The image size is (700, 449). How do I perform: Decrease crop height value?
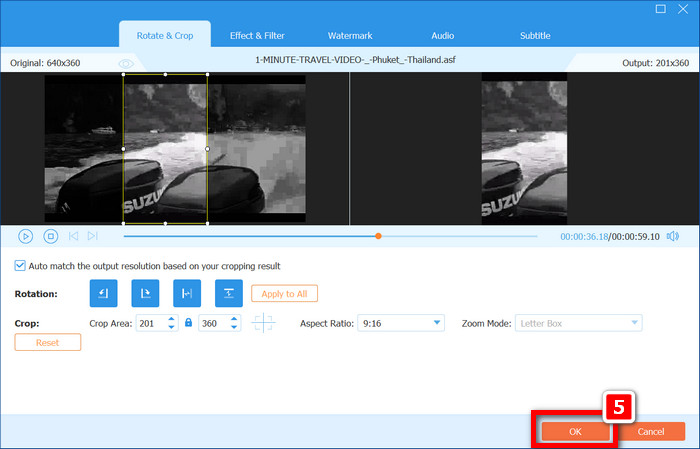tap(234, 327)
